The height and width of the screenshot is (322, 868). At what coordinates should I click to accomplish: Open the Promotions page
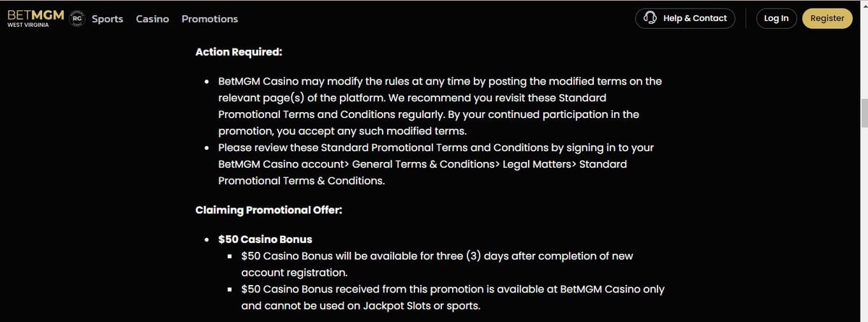[x=210, y=19]
